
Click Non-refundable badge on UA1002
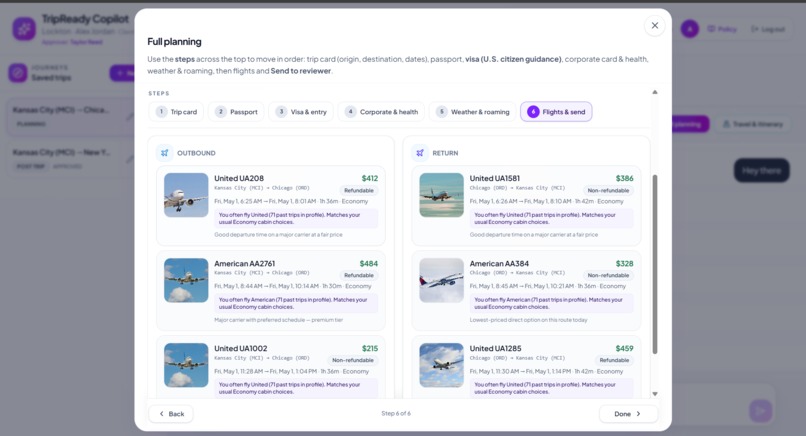pyautogui.click(x=353, y=360)
